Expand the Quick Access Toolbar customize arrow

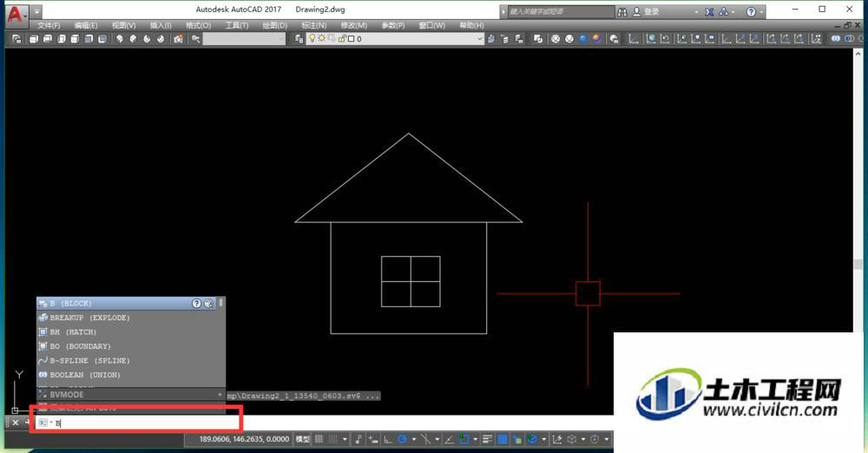36,11
